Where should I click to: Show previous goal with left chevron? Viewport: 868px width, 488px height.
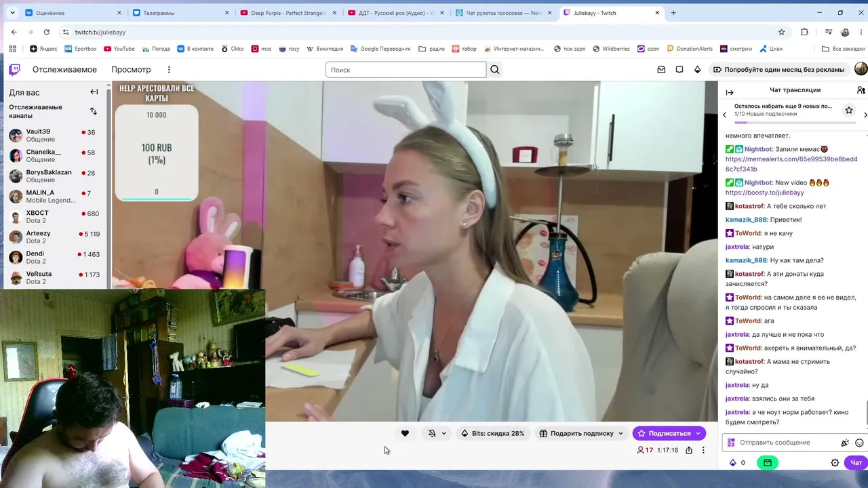724,115
